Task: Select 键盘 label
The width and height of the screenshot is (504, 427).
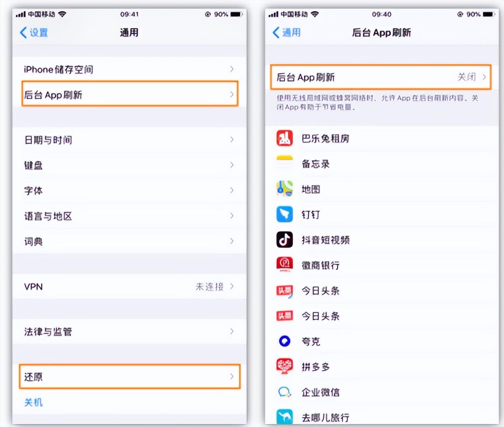Action: 33,165
